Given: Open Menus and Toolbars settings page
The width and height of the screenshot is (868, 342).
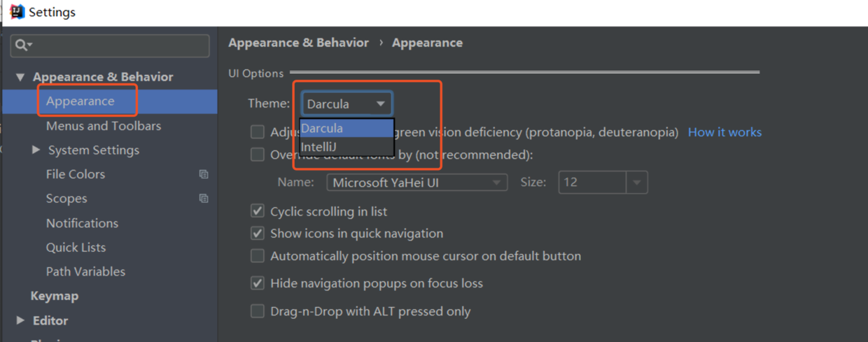Looking at the screenshot, I should 104,126.
